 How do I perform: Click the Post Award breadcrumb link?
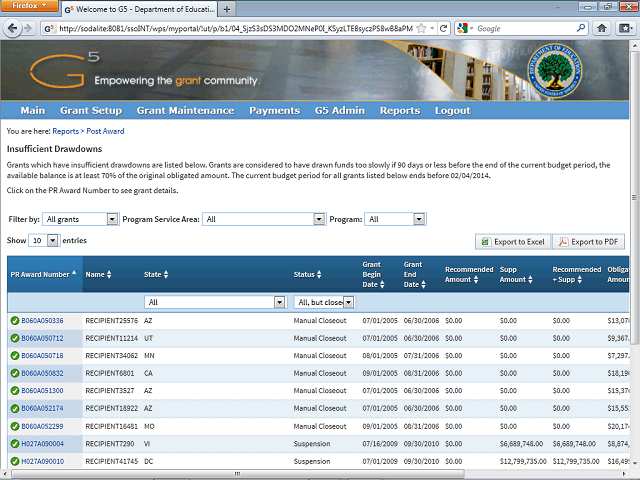pos(105,131)
